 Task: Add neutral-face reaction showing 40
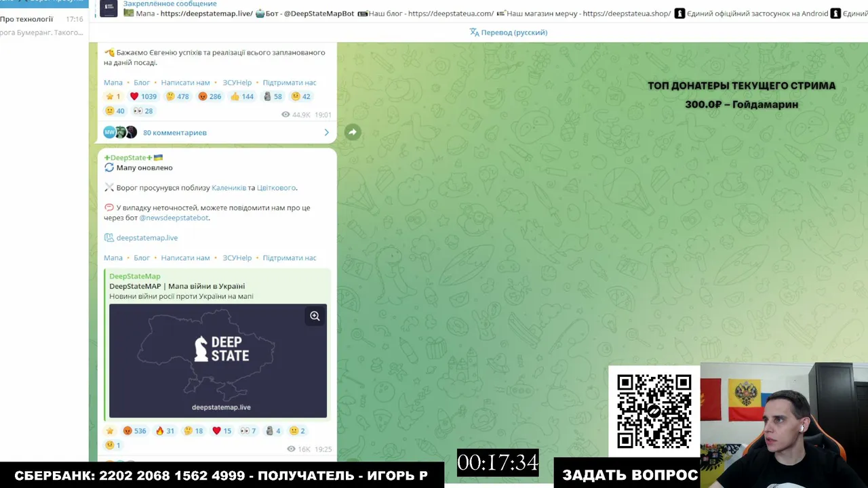(x=115, y=110)
